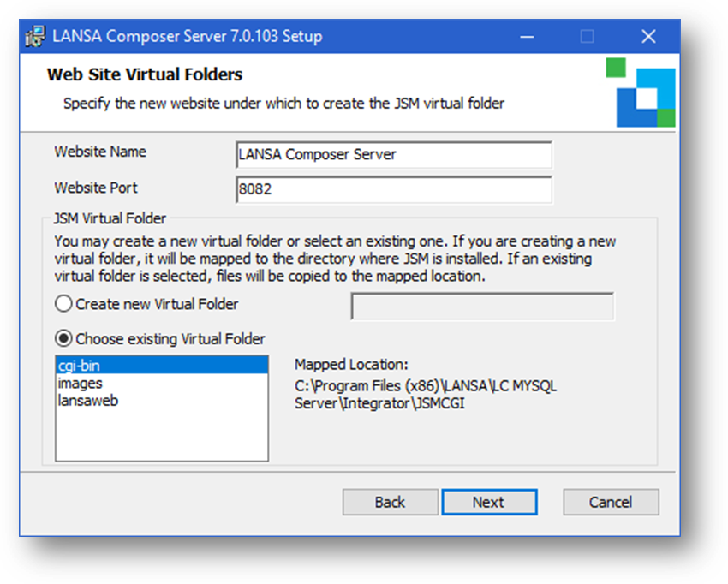Viewport: 728px width, 584px height.
Task: Select the Choose existing Virtual Folder option
Action: (63, 338)
